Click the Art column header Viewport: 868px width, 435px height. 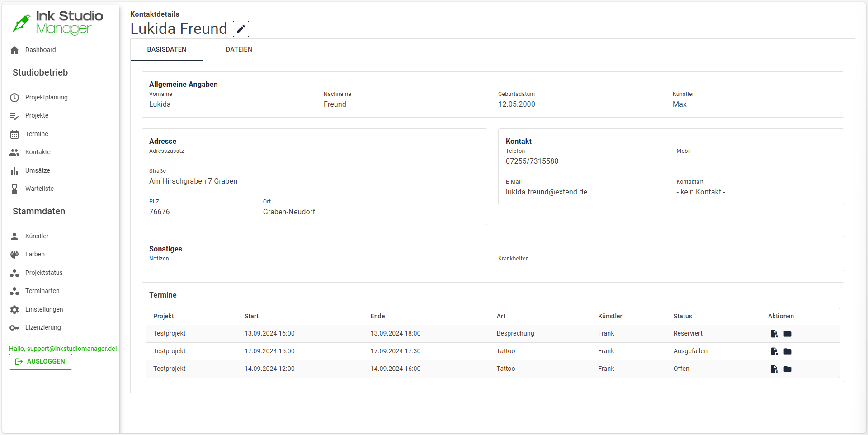tap(501, 317)
